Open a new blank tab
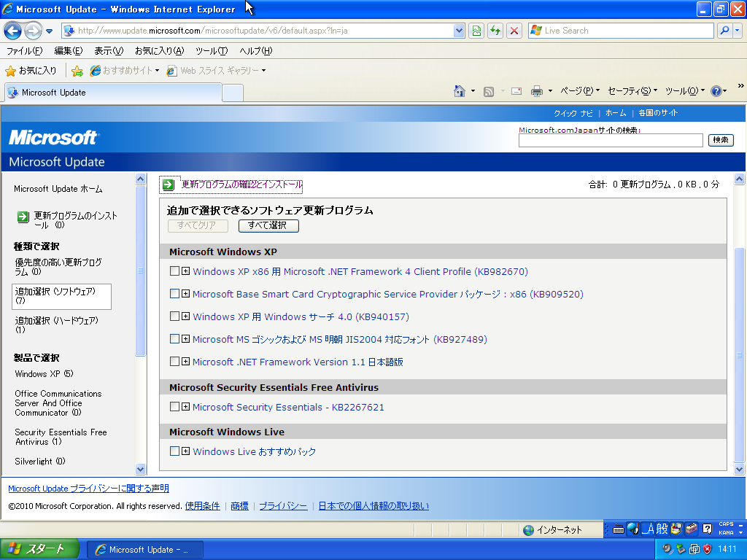 coord(233,93)
